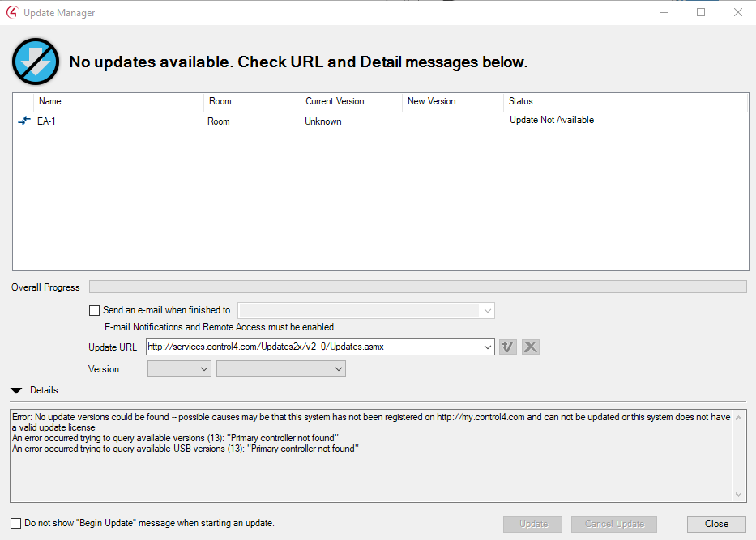Check Do not show Begin Update message
The image size is (756, 540).
[x=16, y=523]
